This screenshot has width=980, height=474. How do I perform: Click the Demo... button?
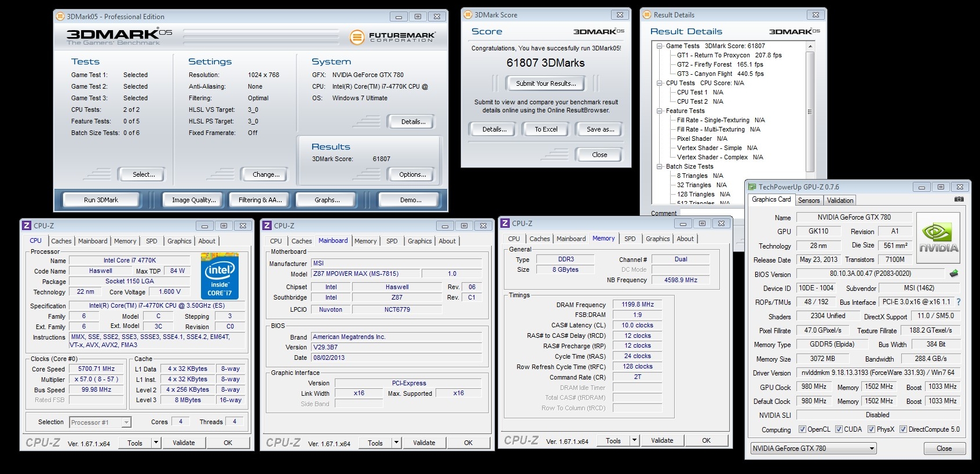pos(411,200)
